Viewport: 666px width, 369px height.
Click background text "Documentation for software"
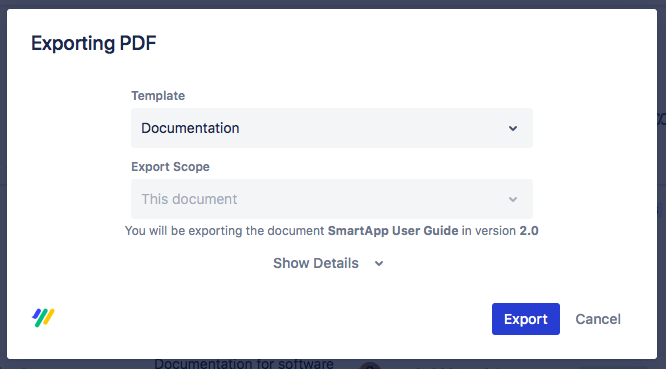pyautogui.click(x=244, y=364)
